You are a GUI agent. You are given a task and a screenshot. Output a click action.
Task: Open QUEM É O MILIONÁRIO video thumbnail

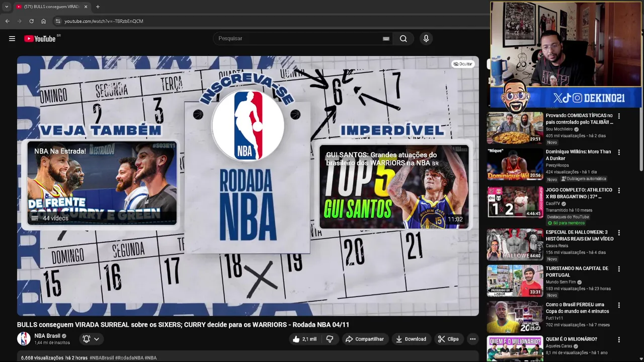pos(515,349)
